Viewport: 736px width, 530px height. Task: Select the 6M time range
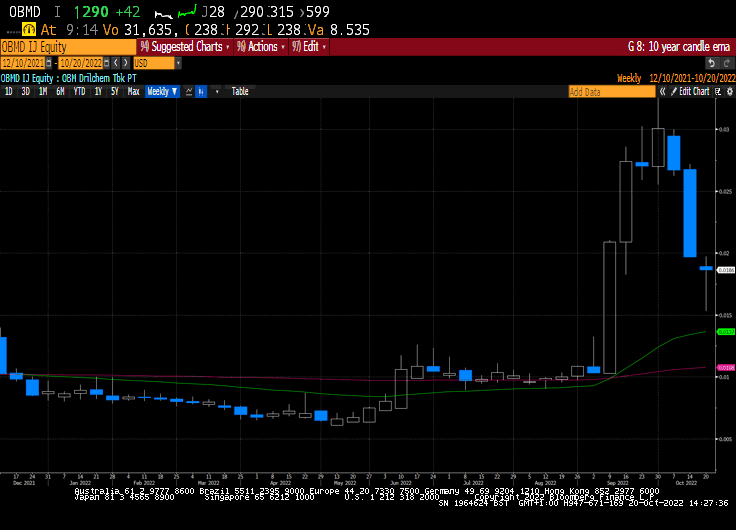(60, 92)
